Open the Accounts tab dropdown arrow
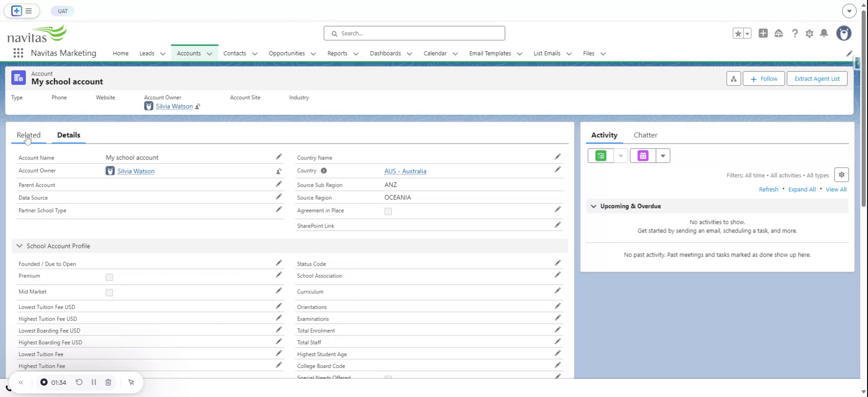The image size is (868, 397). pos(209,54)
